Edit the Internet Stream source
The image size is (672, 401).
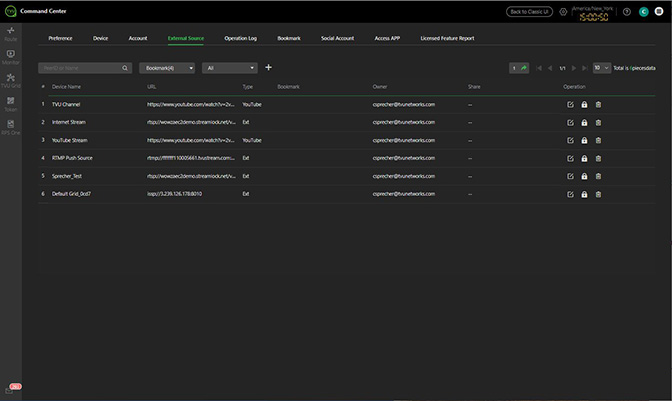click(570, 123)
